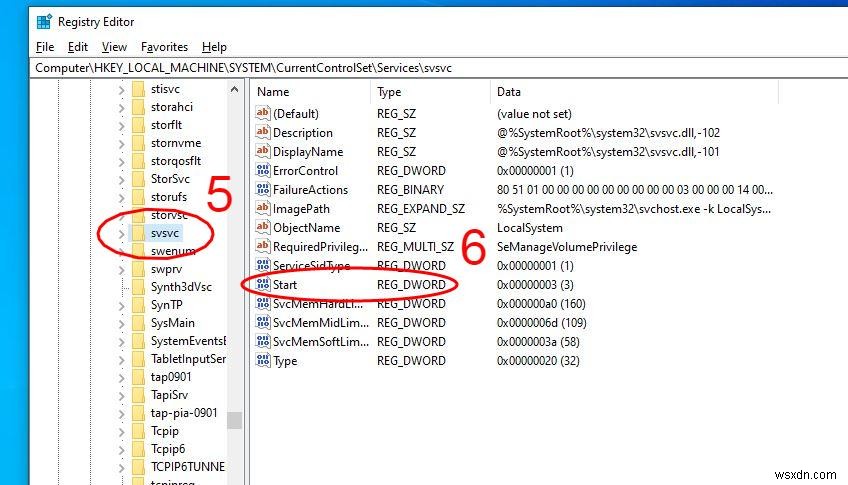This screenshot has height=485, width=848.
Task: Click the DWORD icon beside SvcMemHardLimit
Action: tap(263, 303)
